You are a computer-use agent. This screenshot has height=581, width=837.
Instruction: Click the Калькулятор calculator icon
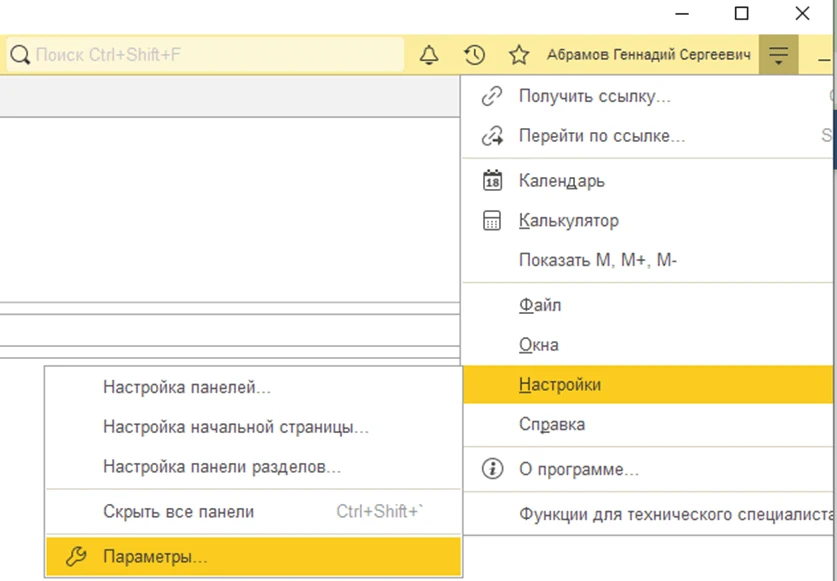click(x=491, y=220)
